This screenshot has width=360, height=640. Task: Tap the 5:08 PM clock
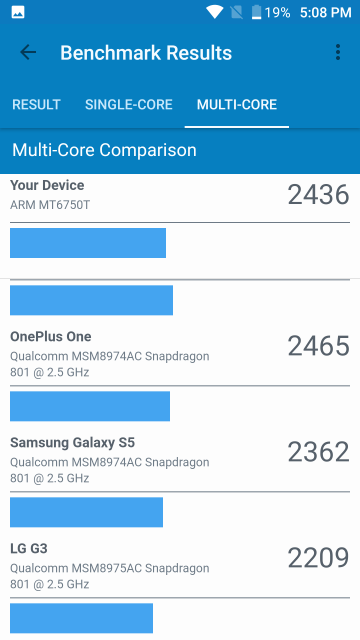pyautogui.click(x=325, y=13)
